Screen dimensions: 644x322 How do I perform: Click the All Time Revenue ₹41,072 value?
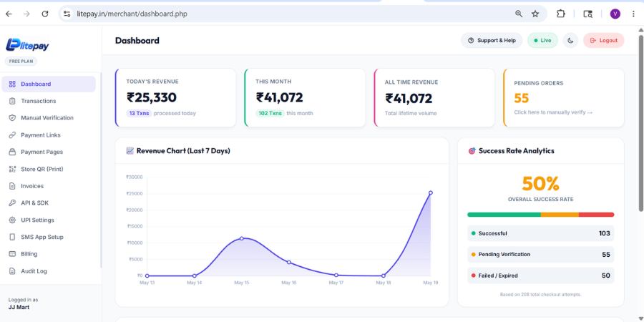coord(409,99)
